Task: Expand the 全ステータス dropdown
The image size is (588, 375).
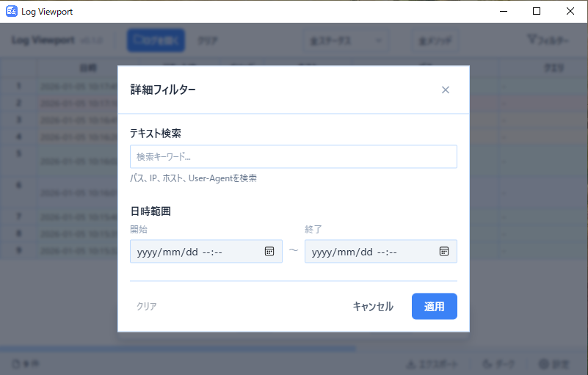Action: coord(346,40)
